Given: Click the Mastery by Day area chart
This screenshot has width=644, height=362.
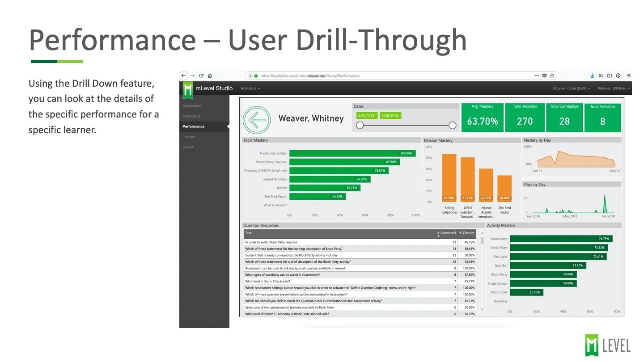Looking at the screenshot, I should [x=576, y=160].
